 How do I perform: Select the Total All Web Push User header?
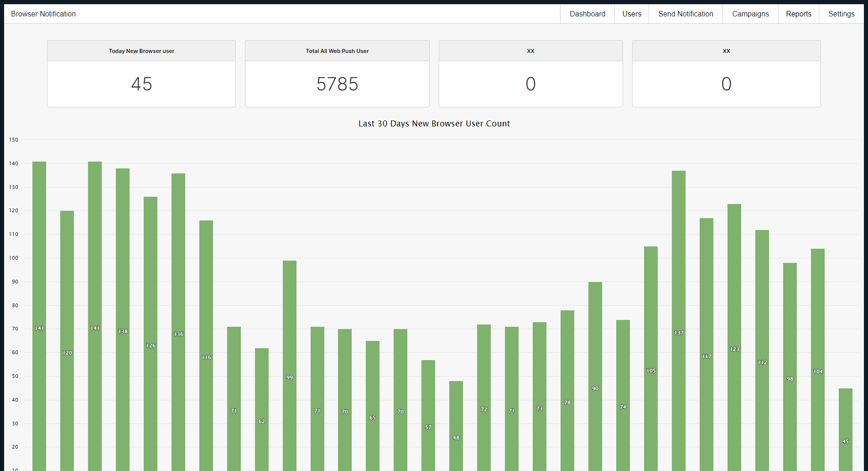(x=337, y=51)
